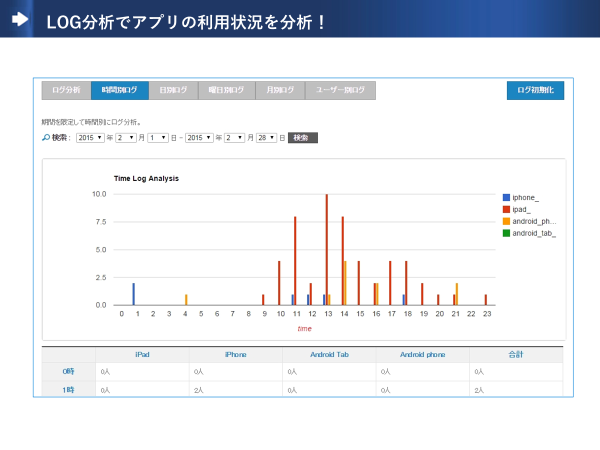Viewport: 600px width, 450px height.
Task: Click the white arrow icon in header
Action: 19,19
